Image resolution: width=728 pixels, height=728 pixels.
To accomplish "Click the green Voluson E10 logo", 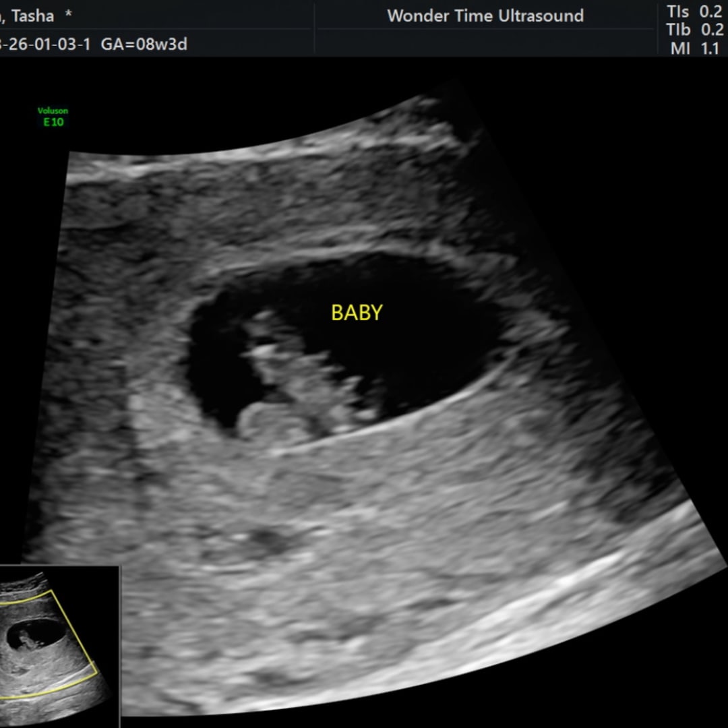I will [x=53, y=117].
